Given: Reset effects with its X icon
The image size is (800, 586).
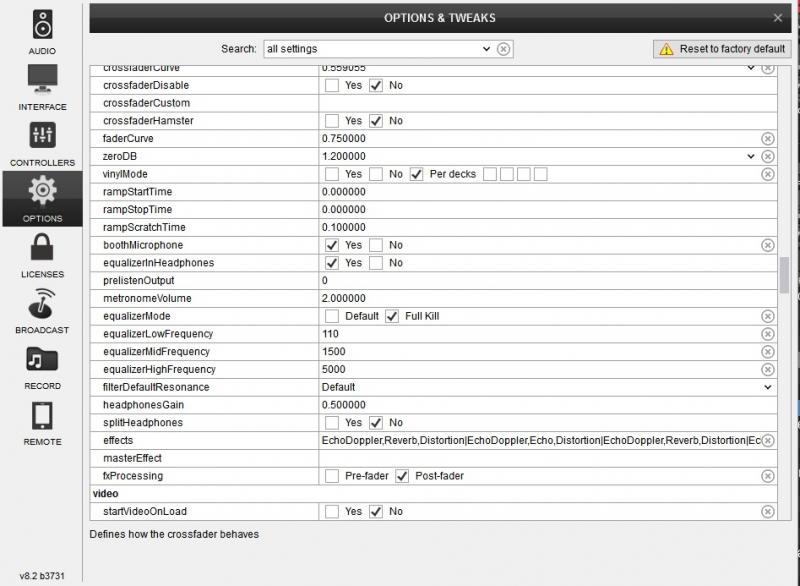Looking at the screenshot, I should 767,441.
